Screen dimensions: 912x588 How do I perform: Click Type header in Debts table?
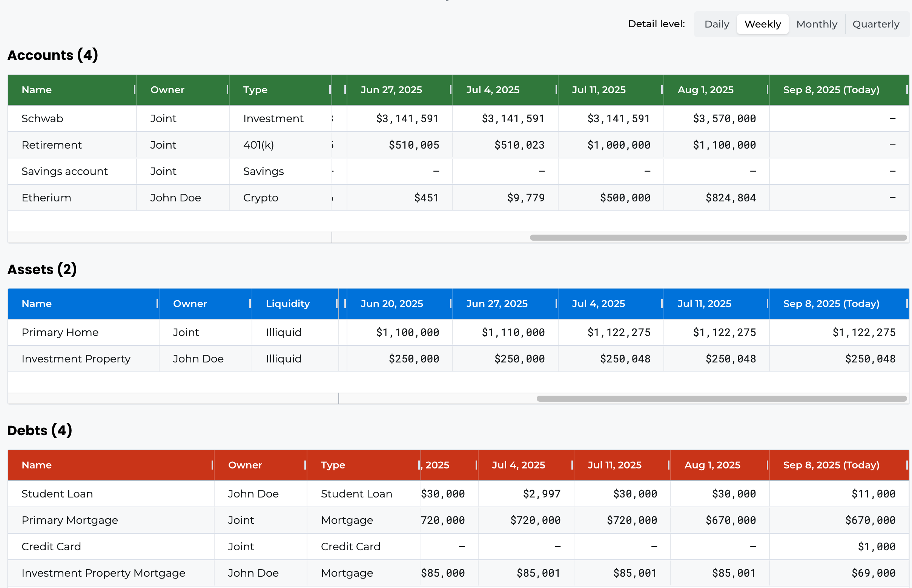(333, 465)
